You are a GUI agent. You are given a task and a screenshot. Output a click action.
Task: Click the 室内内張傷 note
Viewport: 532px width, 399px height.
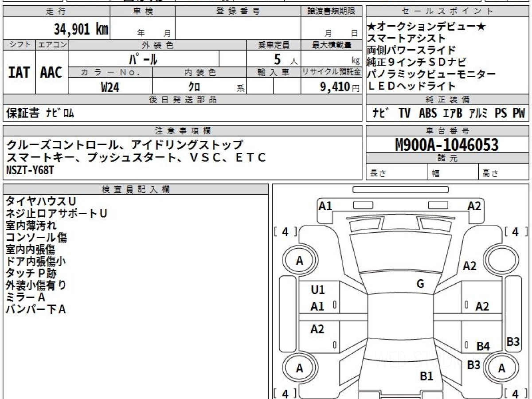(x=31, y=249)
